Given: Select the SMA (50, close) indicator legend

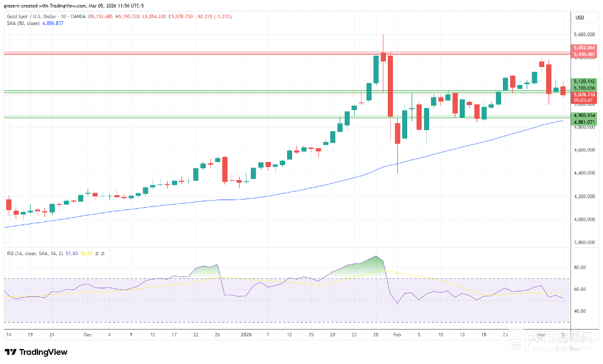Looking at the screenshot, I should coord(22,23).
